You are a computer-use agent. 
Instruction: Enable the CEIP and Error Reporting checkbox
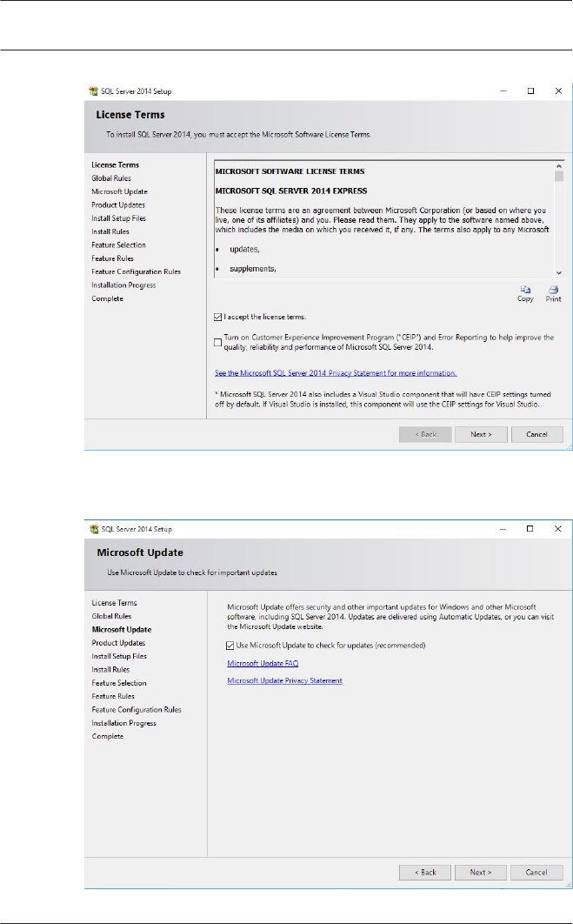[218, 343]
